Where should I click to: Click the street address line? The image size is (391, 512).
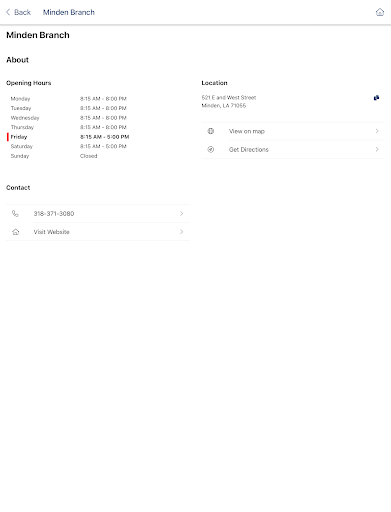point(229,98)
